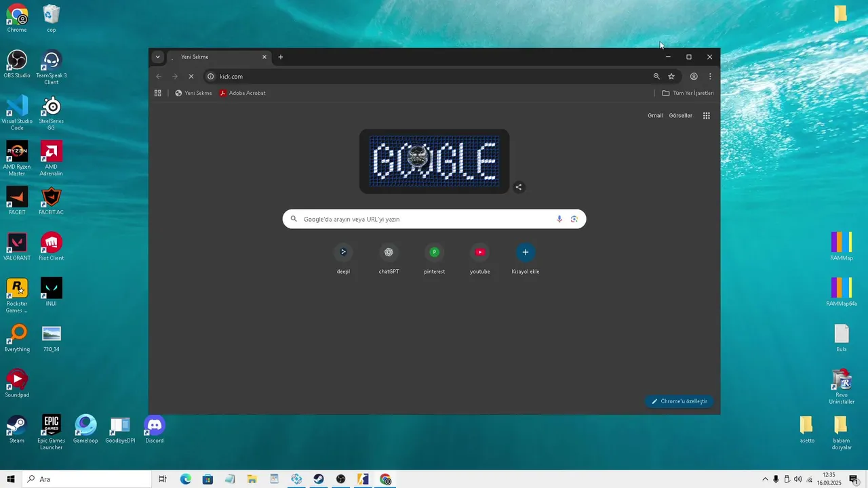The image size is (868, 488).
Task: Open deepl shortcut
Action: (x=343, y=259)
